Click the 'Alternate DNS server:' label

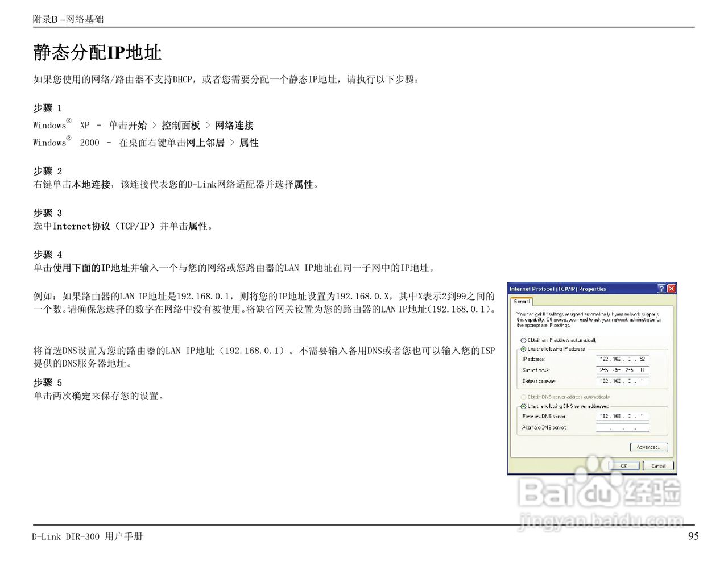click(544, 427)
